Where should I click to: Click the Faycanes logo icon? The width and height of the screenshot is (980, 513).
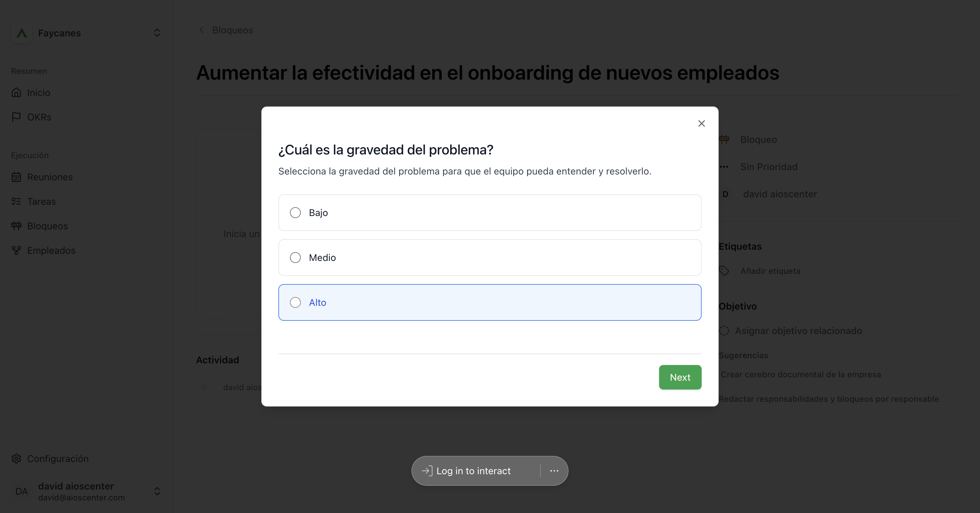click(22, 33)
